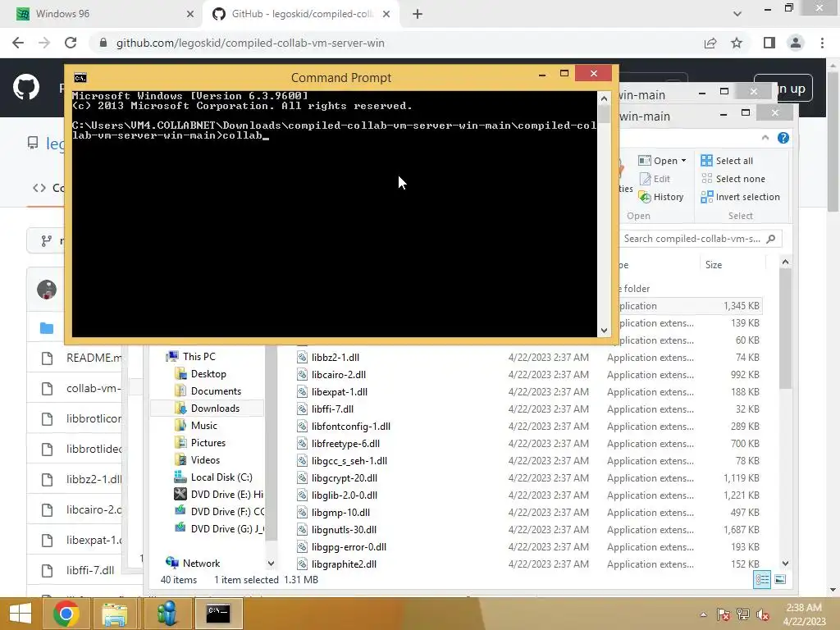Click the Chrome back arrow

point(18,43)
